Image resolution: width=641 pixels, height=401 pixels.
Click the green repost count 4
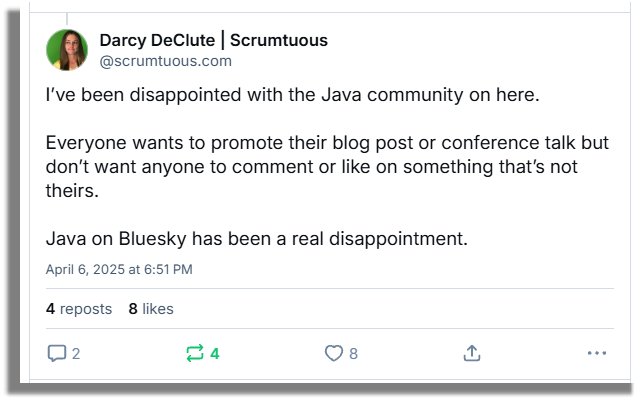(214, 353)
